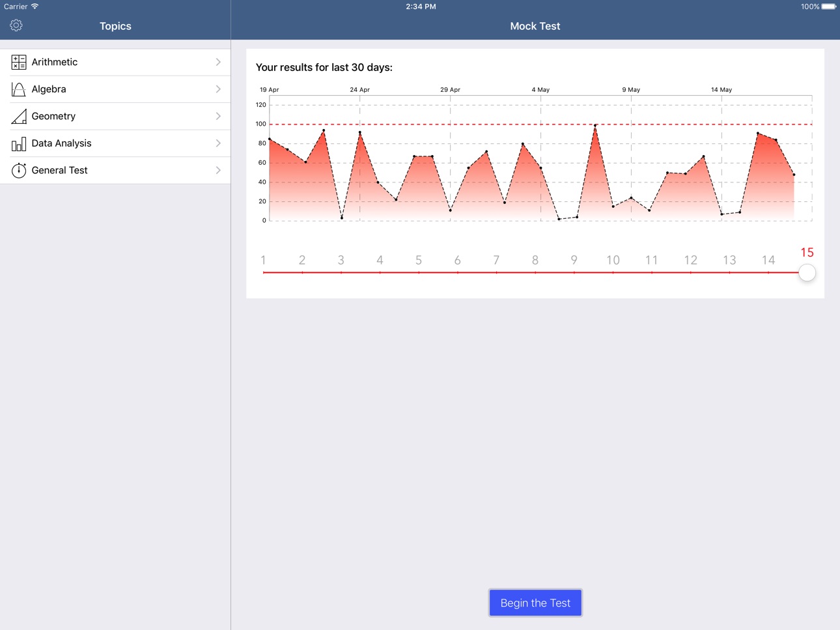Start the mock test with Begin the Test
840x630 pixels.
pyautogui.click(x=535, y=603)
